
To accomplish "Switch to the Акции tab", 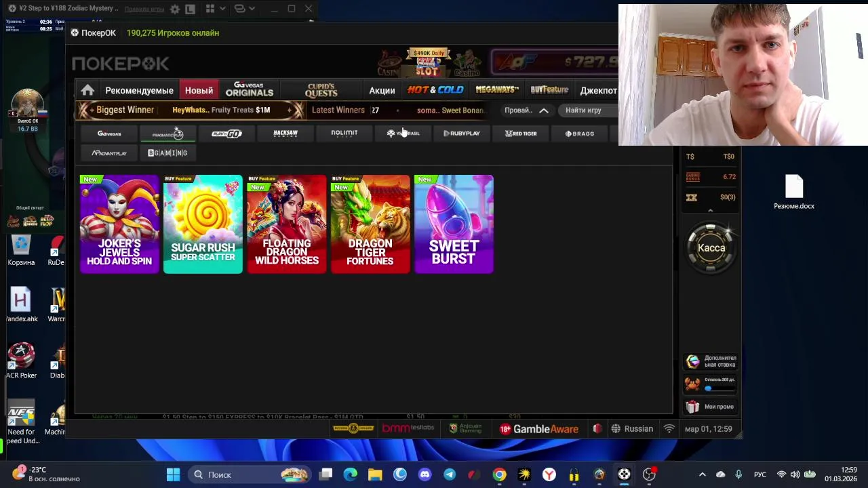I will pyautogui.click(x=382, y=90).
